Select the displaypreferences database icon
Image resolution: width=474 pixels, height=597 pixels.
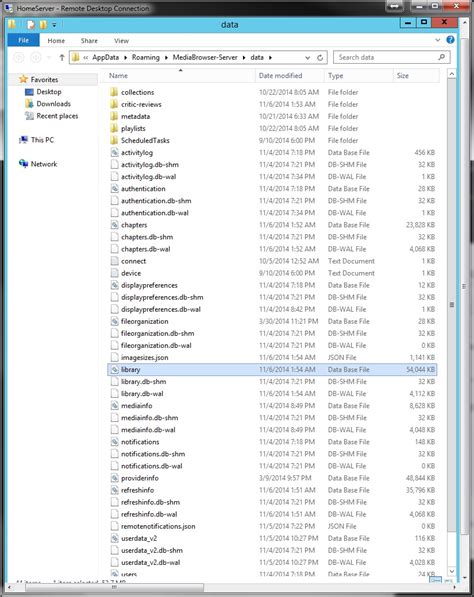114,285
